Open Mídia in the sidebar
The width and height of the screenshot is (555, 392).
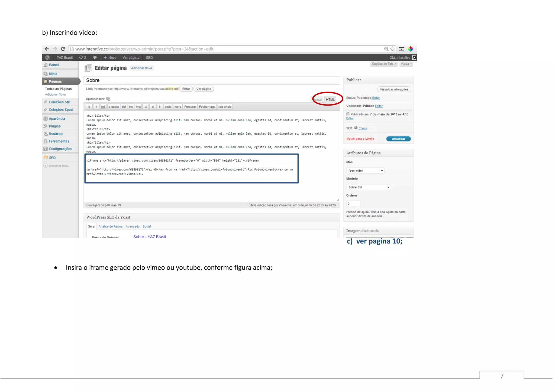[x=53, y=74]
